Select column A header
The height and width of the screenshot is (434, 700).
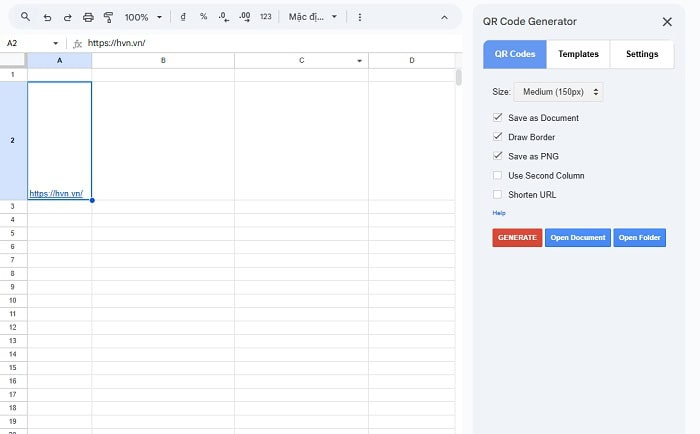(59, 61)
